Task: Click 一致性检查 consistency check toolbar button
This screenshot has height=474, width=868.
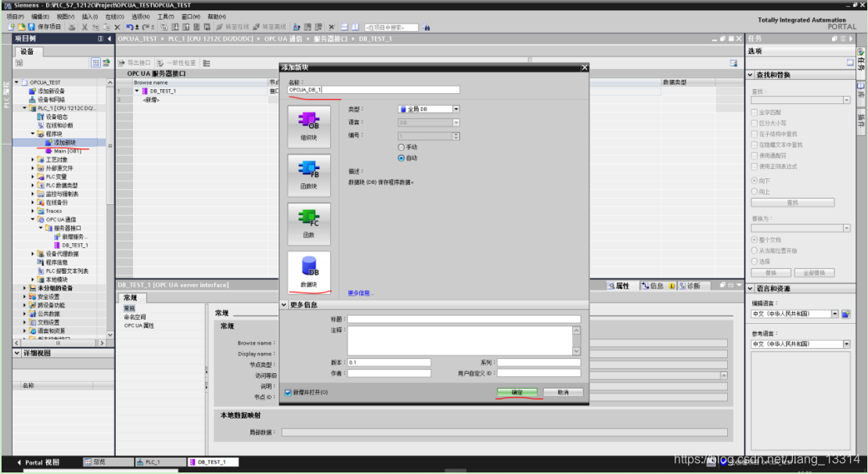Action: click(x=176, y=63)
